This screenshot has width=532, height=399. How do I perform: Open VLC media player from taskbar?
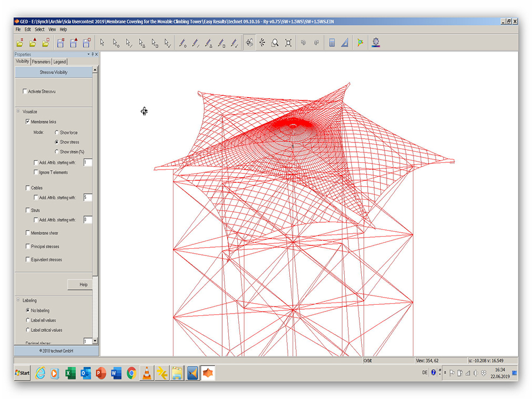tap(147, 373)
